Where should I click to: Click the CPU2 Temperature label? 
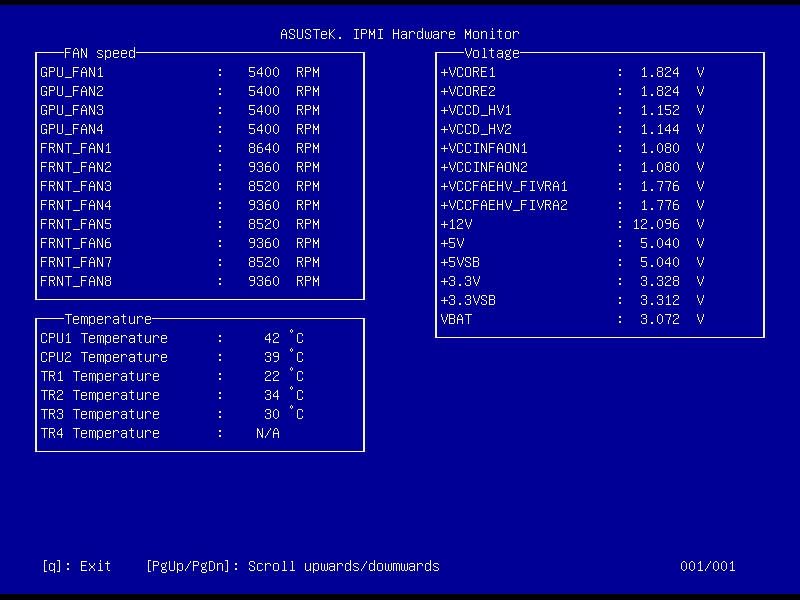click(104, 357)
